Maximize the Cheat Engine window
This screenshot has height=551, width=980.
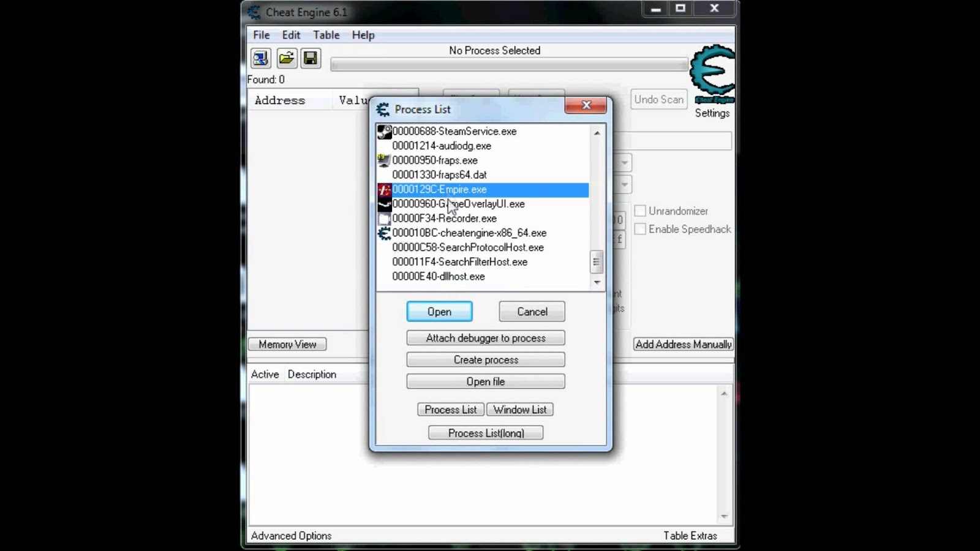click(680, 9)
